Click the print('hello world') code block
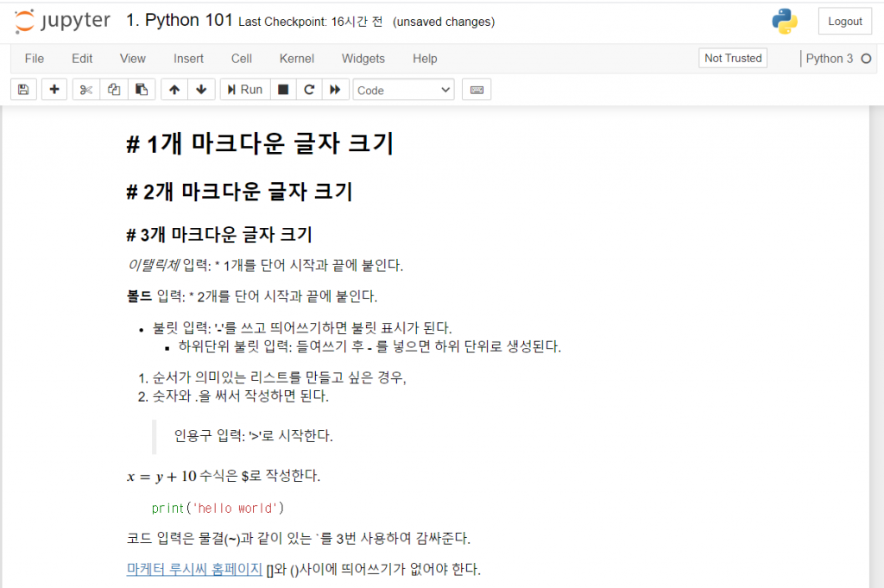Viewport: 884px width, 588px height. 218,508
